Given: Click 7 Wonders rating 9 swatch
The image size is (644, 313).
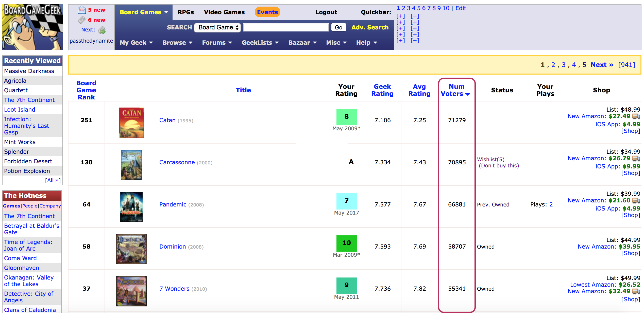Looking at the screenshot, I should click(347, 285).
